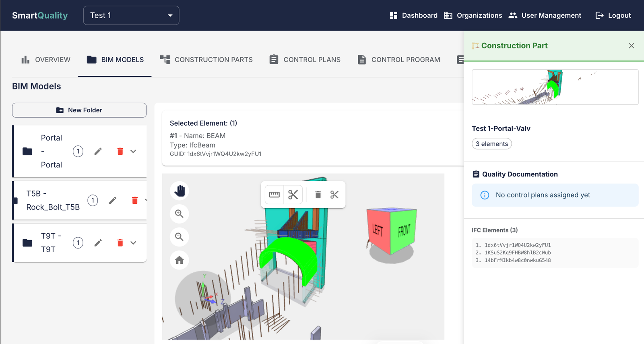This screenshot has width=644, height=344.
Task: Edit the T5B Rock_Bolt_T5B folder
Action: coord(113,201)
